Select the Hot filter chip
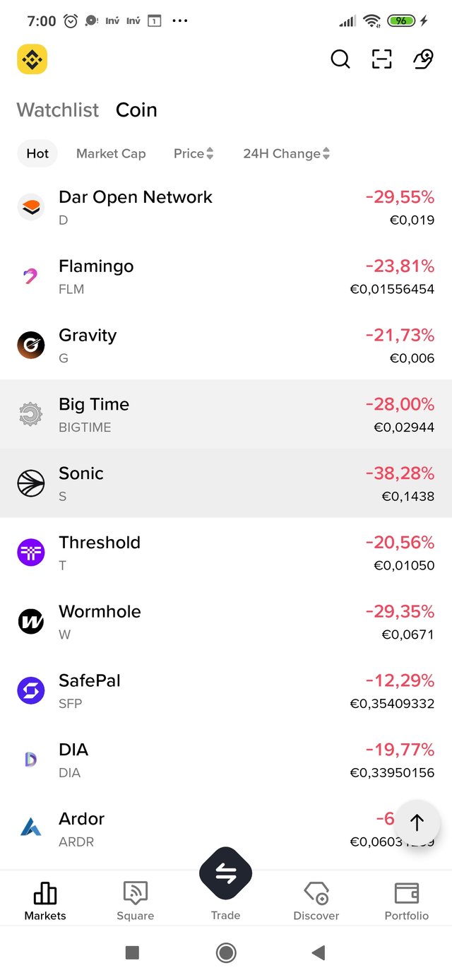This screenshot has width=452, height=980. point(37,153)
